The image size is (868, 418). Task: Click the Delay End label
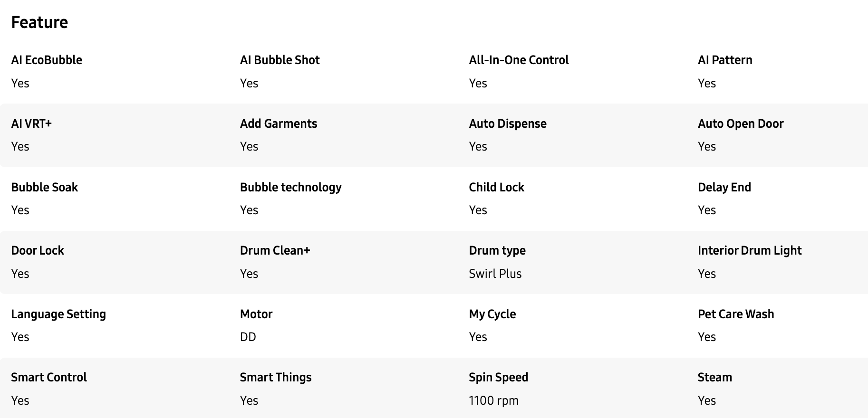[x=724, y=187]
